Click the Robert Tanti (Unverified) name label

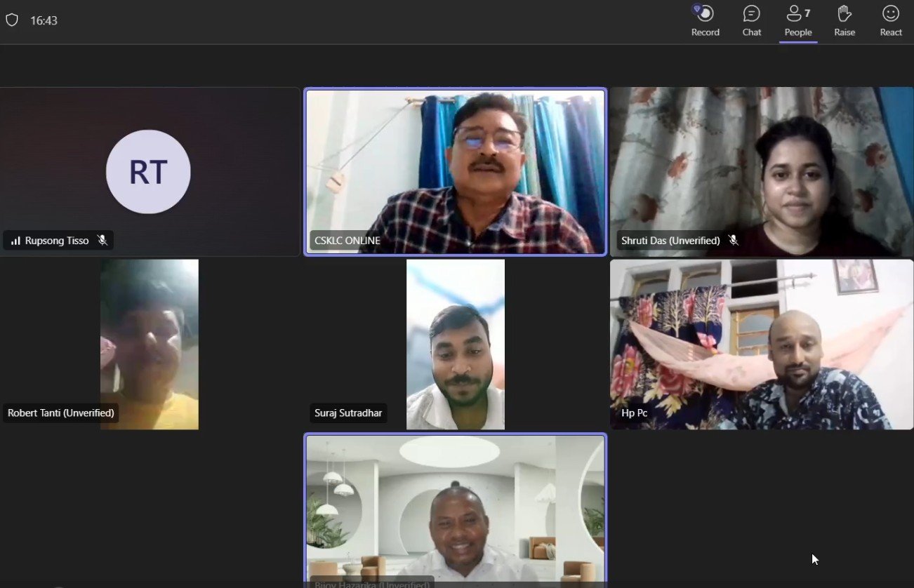point(61,413)
